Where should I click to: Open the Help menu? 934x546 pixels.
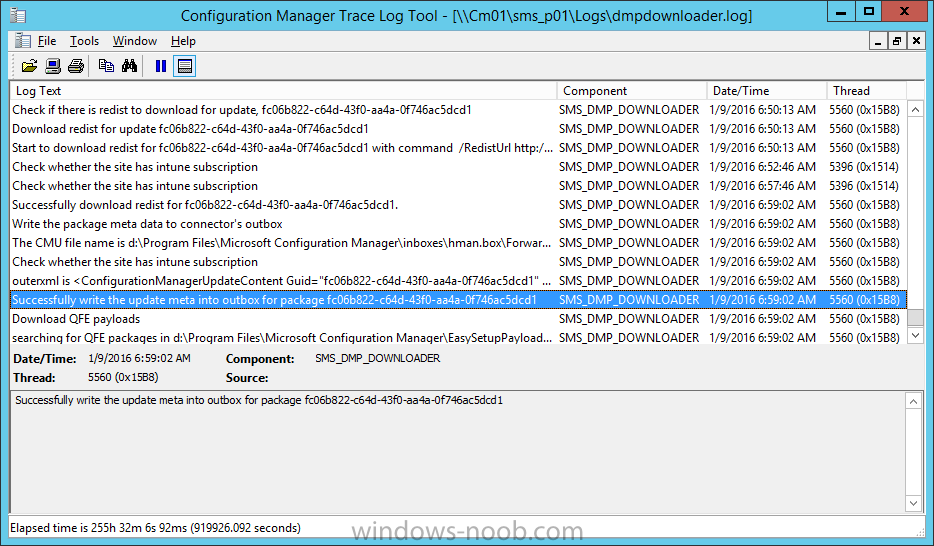(x=183, y=41)
